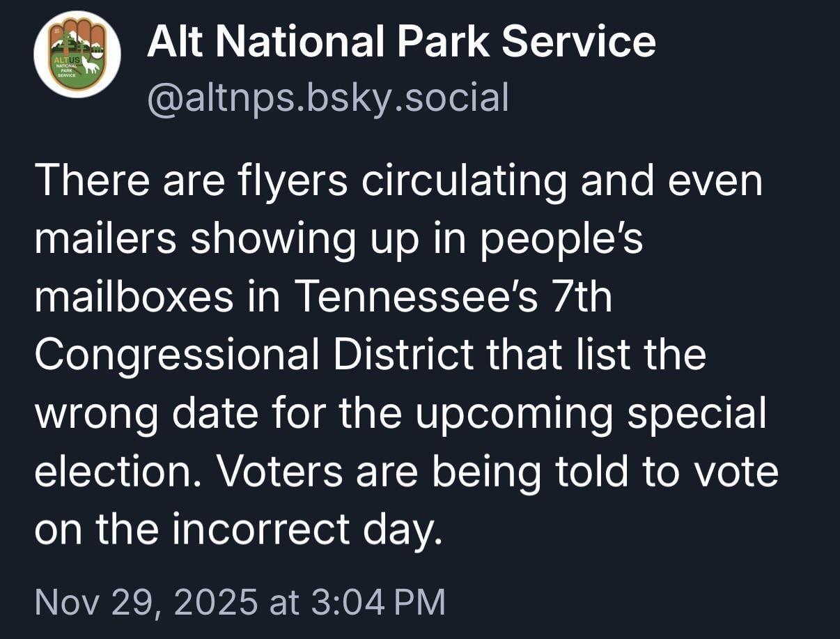The image size is (840, 639).
Task: Click the word "circulating" in the post
Action: pyautogui.click(x=464, y=180)
